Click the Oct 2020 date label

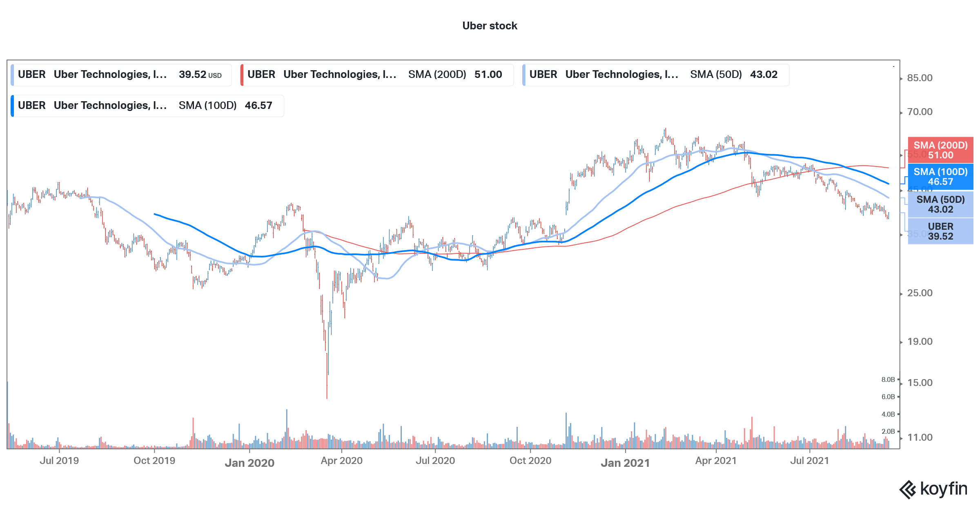pos(530,461)
